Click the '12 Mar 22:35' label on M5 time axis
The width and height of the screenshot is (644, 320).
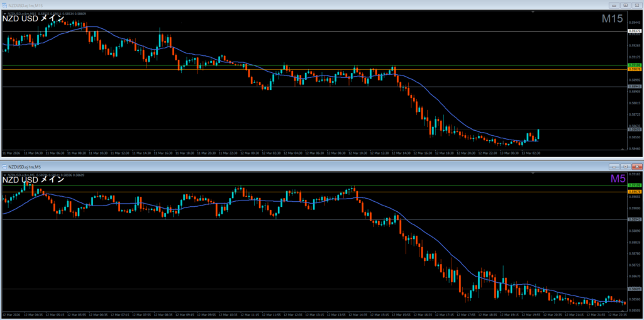[616, 314]
